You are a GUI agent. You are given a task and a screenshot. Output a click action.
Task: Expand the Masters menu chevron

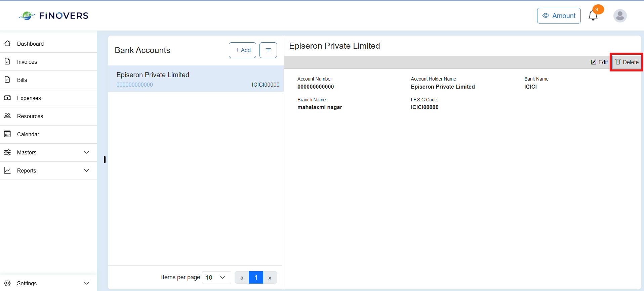[x=86, y=152]
